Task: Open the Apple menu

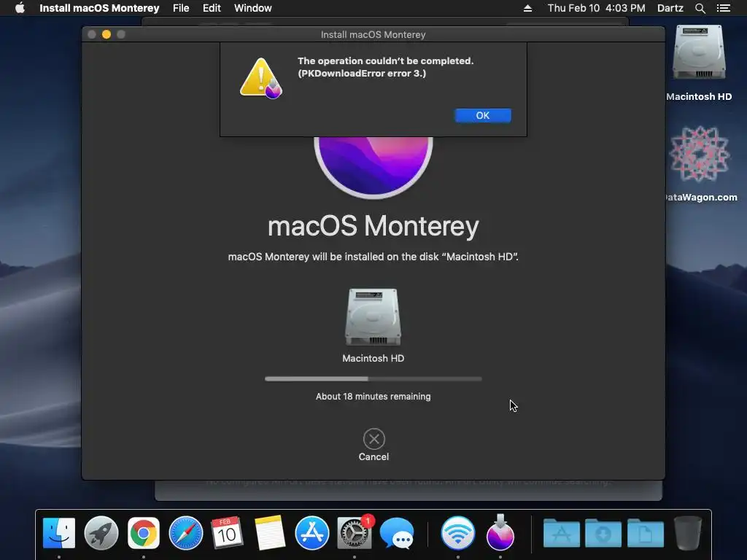Action: click(x=20, y=8)
